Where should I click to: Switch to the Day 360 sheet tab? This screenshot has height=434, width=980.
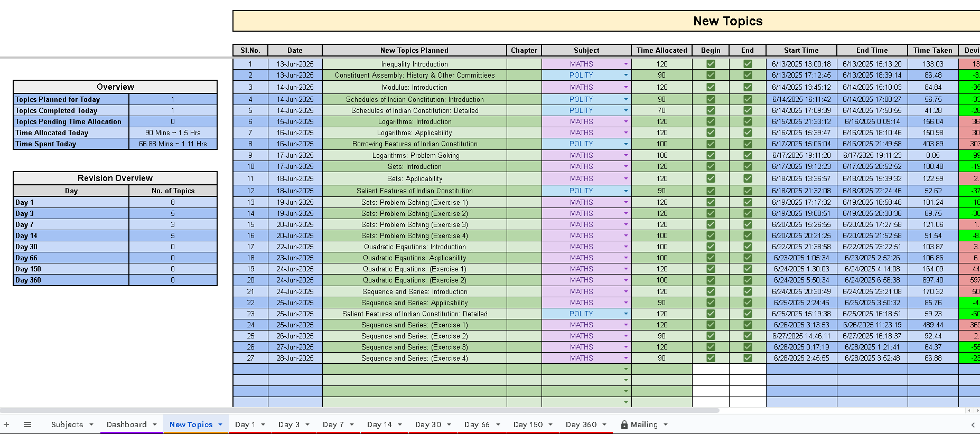click(x=581, y=424)
